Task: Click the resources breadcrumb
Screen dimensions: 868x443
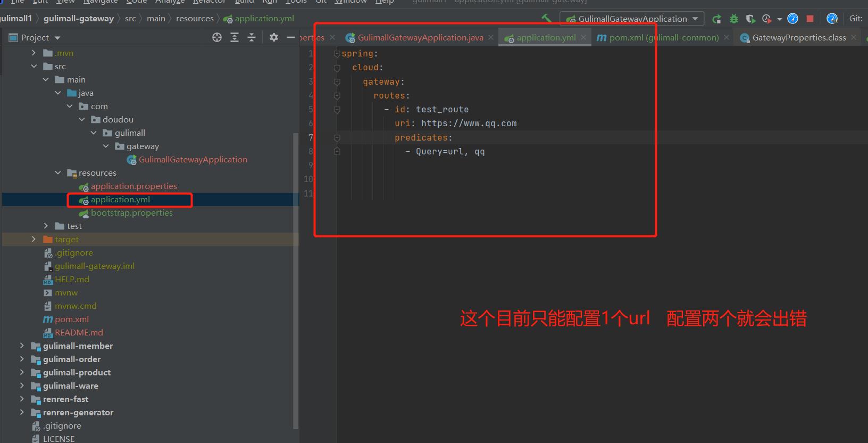Action: (x=195, y=19)
